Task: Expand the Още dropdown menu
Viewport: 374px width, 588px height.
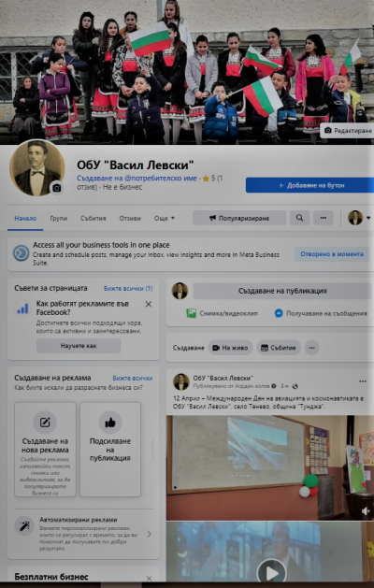Action: [165, 218]
